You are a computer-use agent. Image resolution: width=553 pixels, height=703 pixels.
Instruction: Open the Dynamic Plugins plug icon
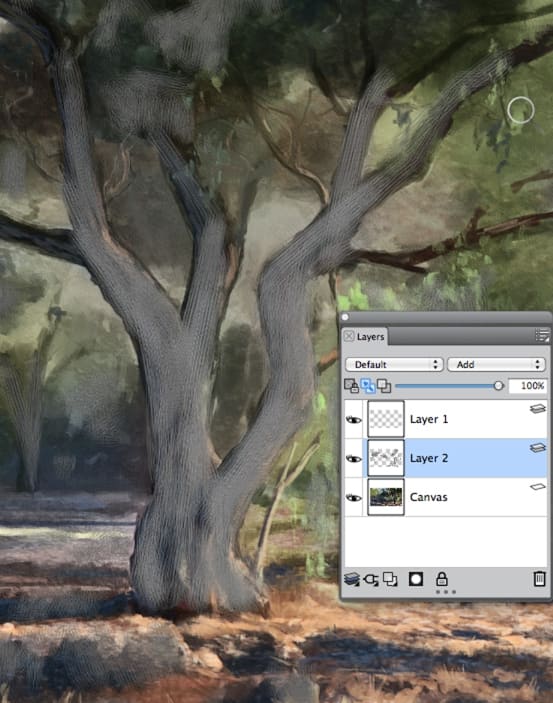(x=371, y=579)
